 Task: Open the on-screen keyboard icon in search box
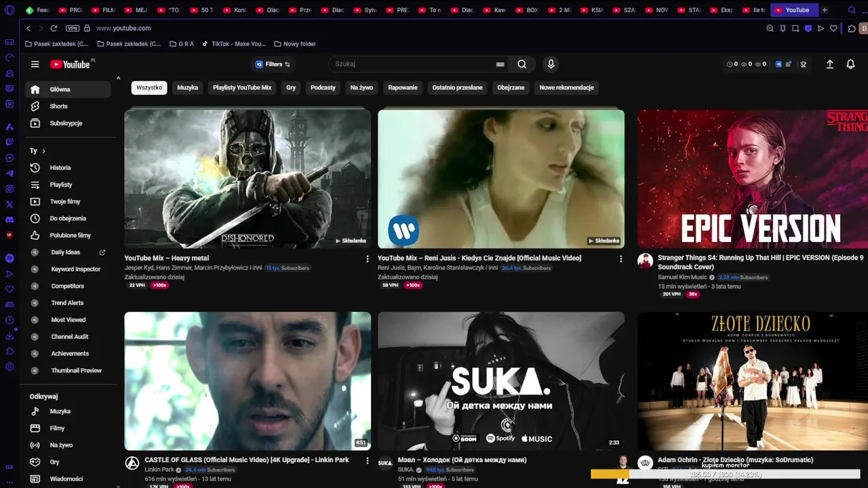pyautogui.click(x=500, y=64)
